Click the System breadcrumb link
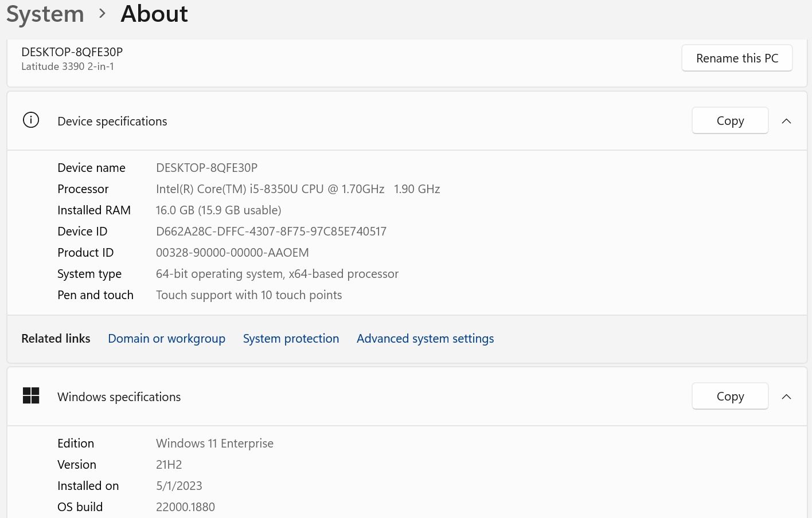Screen dimensions: 812x518 tap(45, 14)
